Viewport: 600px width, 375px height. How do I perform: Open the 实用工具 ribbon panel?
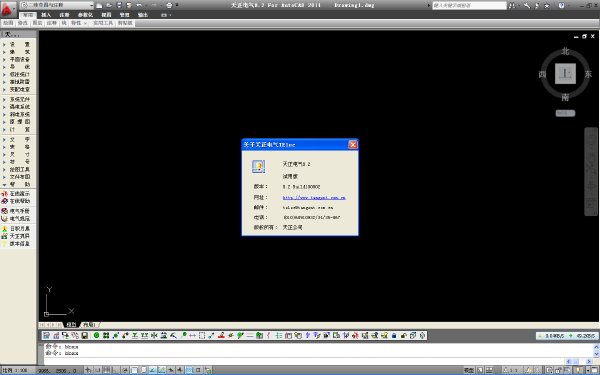tap(103, 23)
